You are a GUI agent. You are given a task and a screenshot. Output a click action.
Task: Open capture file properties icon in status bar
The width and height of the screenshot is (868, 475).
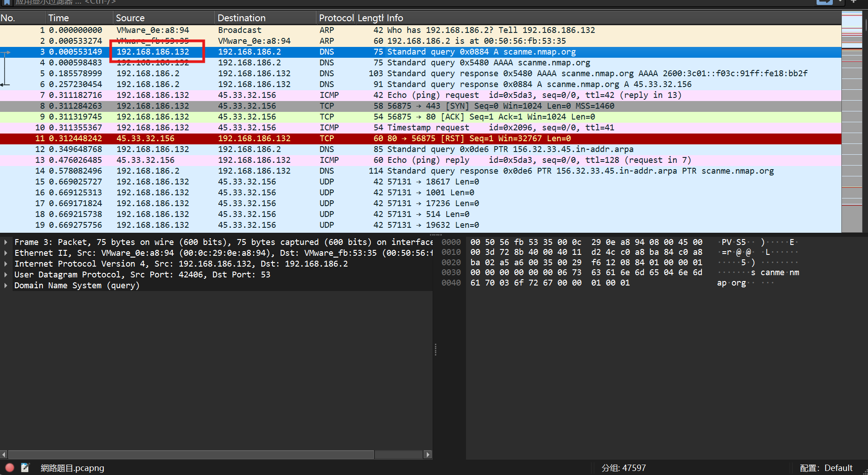[25, 468]
